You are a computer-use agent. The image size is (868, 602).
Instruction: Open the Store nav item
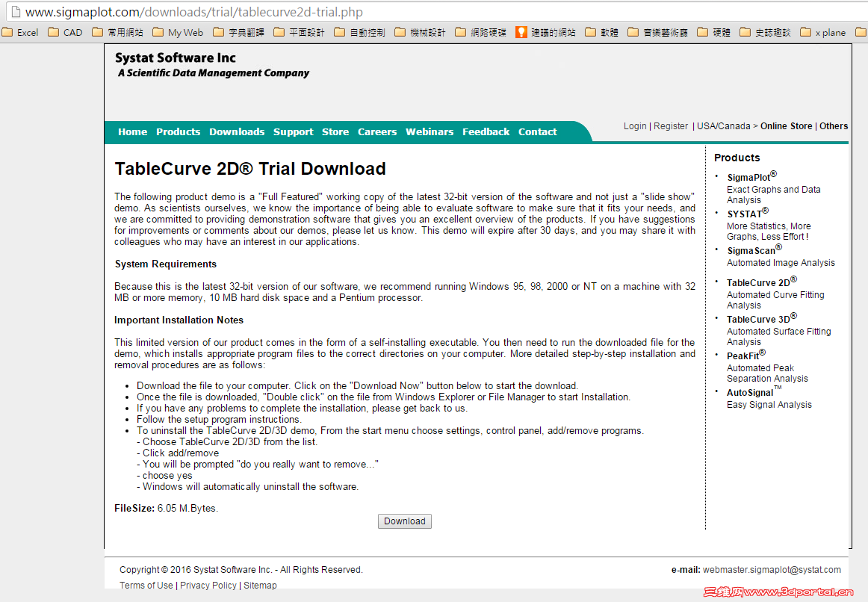[x=335, y=131]
